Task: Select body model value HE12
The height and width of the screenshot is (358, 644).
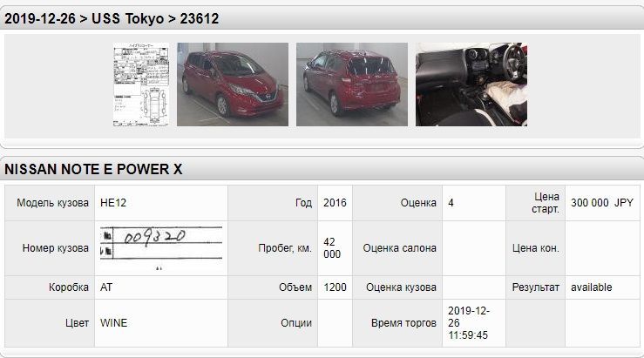Action: coord(113,203)
